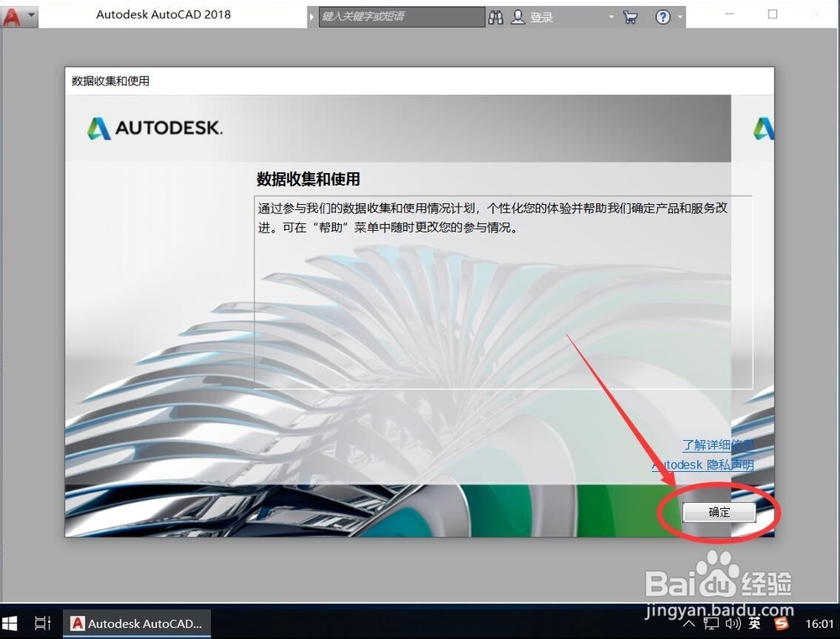The height and width of the screenshot is (639, 840).
Task: Switch to Autodesk AutoCAD in taskbar
Action: [134, 623]
